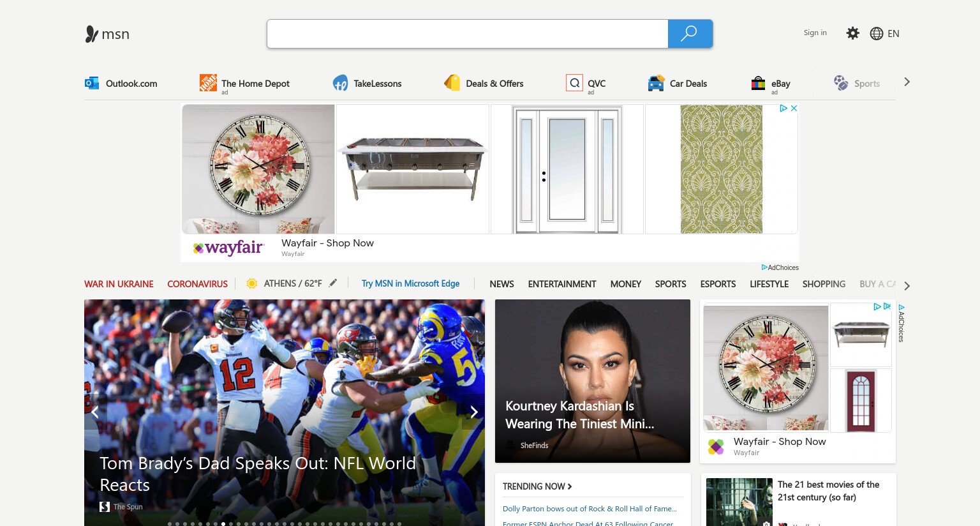This screenshot has width=980, height=526.
Task: Close the Wayfair banner ad
Action: pyautogui.click(x=794, y=109)
